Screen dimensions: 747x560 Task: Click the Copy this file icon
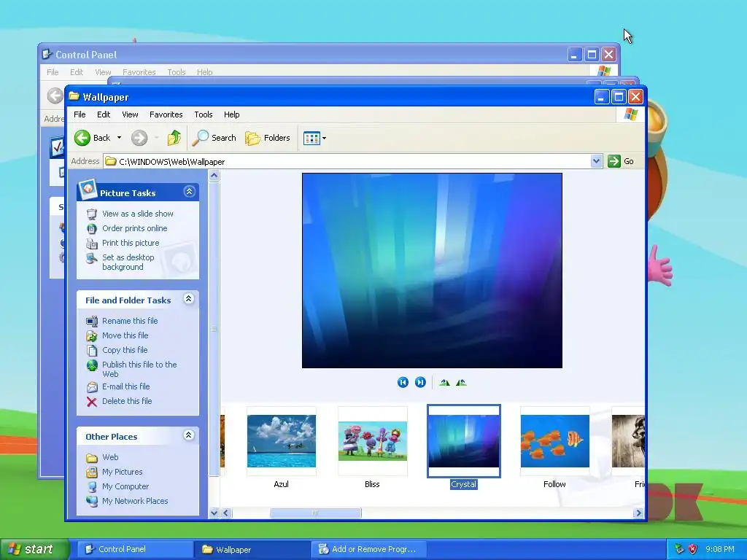tap(91, 351)
